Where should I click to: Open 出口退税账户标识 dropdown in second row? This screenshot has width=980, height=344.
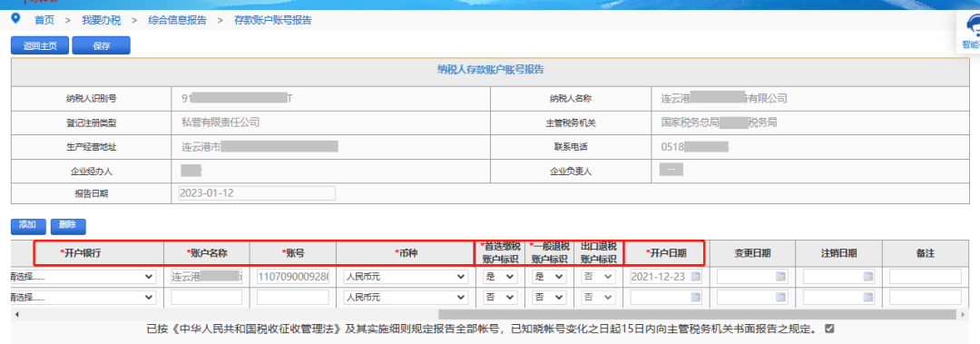click(598, 298)
